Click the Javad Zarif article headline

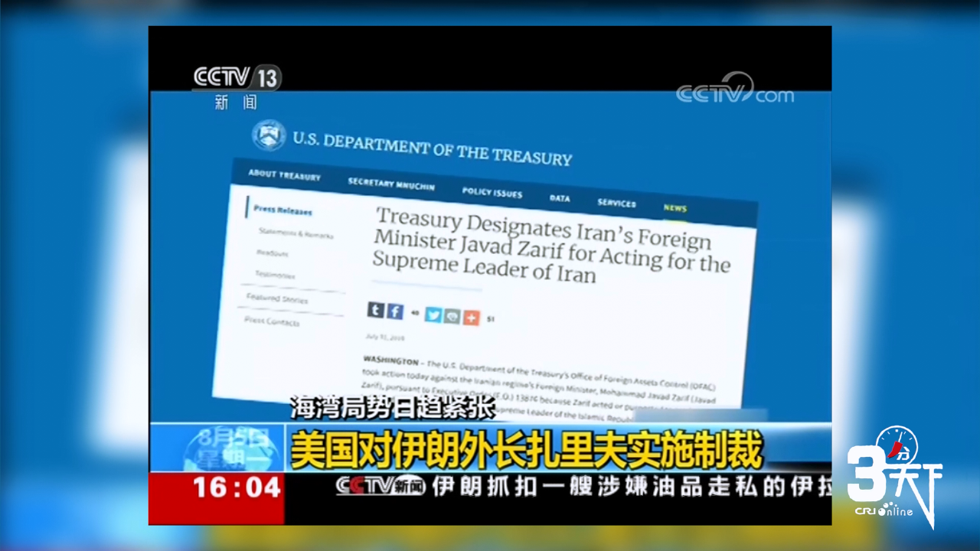[x=550, y=246]
